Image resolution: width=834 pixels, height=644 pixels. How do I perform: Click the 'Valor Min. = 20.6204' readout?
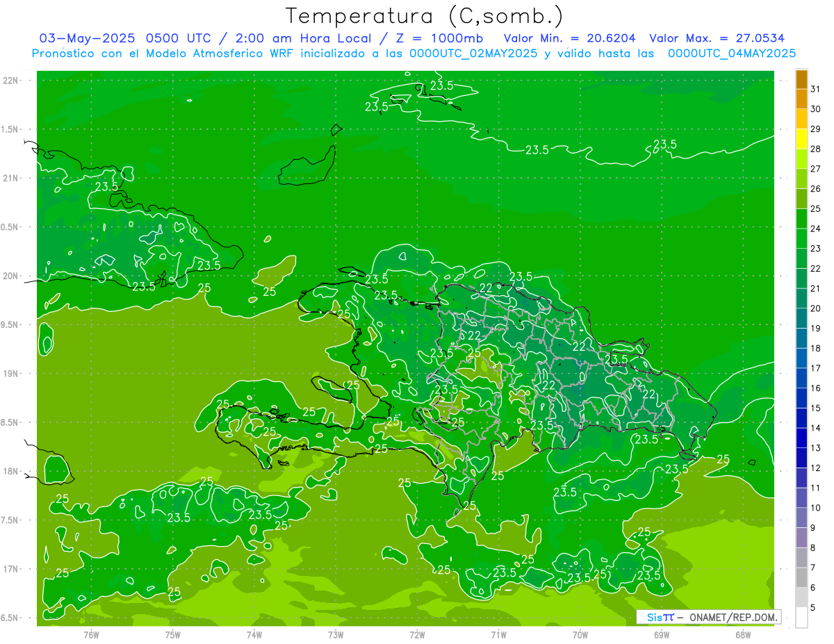[569, 38]
